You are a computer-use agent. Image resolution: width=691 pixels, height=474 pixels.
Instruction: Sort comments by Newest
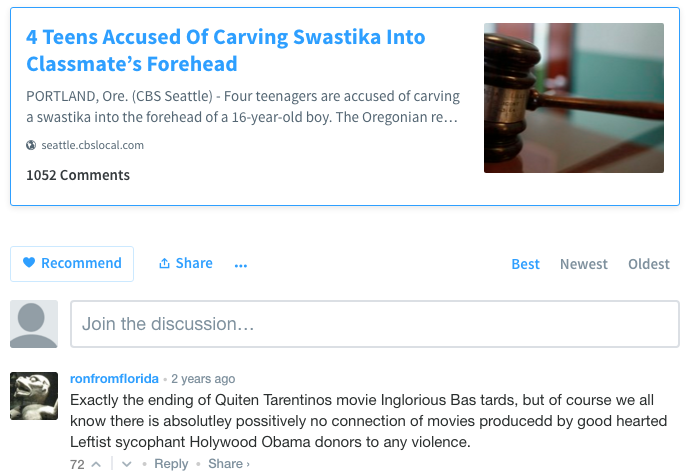click(583, 264)
